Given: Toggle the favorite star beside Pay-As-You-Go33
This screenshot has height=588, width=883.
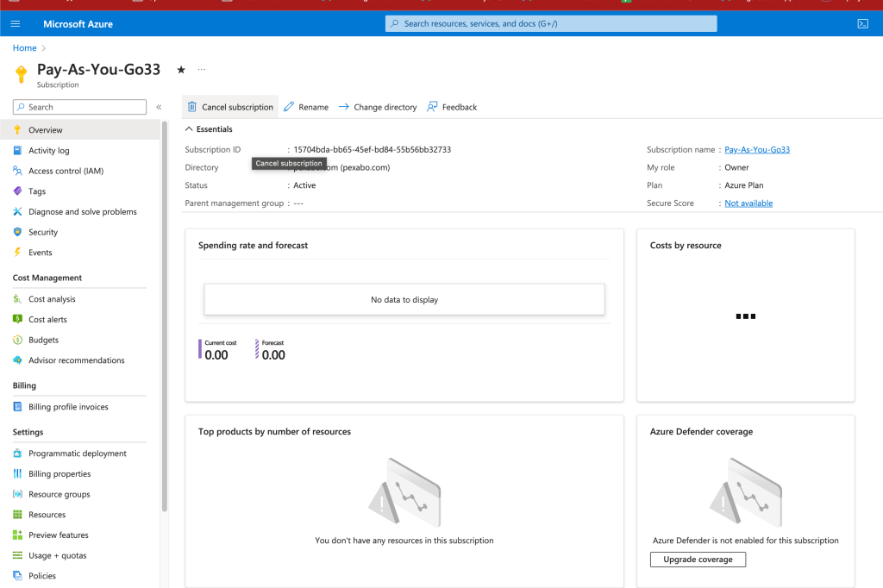Looking at the screenshot, I should click(x=181, y=70).
